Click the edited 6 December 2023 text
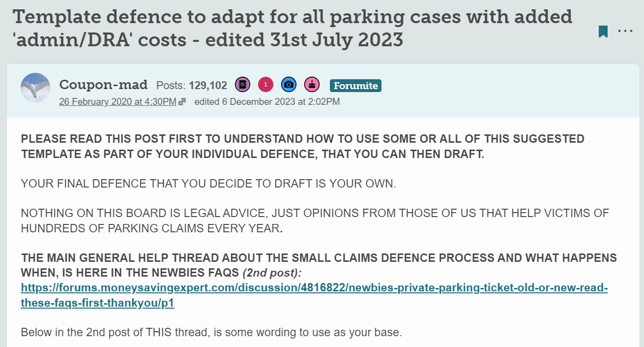 click(x=267, y=102)
